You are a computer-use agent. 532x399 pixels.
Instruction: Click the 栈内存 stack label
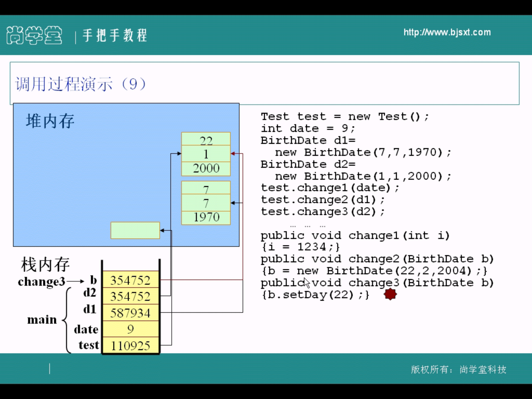tap(45, 264)
